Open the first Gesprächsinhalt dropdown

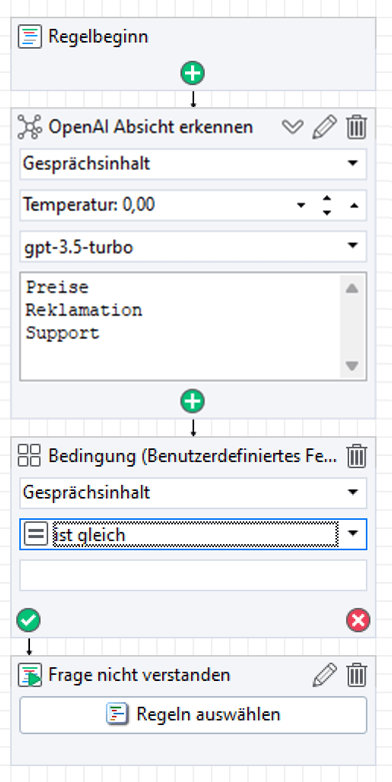click(x=193, y=164)
